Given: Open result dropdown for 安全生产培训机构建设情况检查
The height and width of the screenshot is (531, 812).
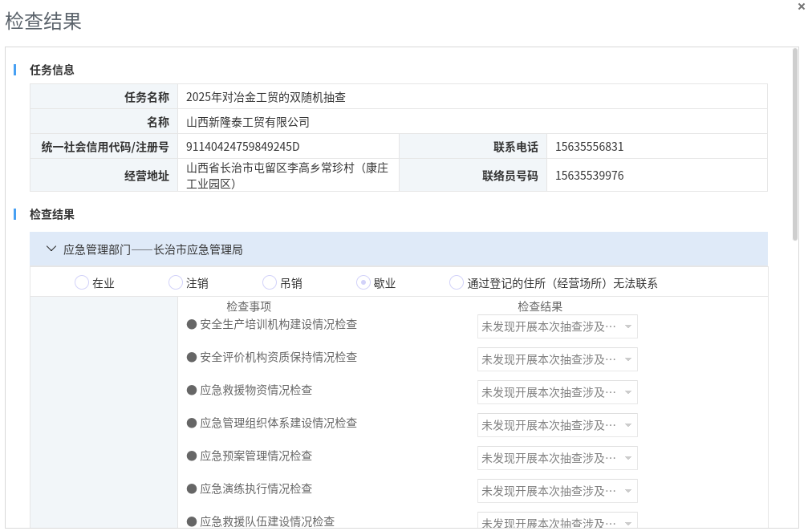Looking at the screenshot, I should point(557,326).
